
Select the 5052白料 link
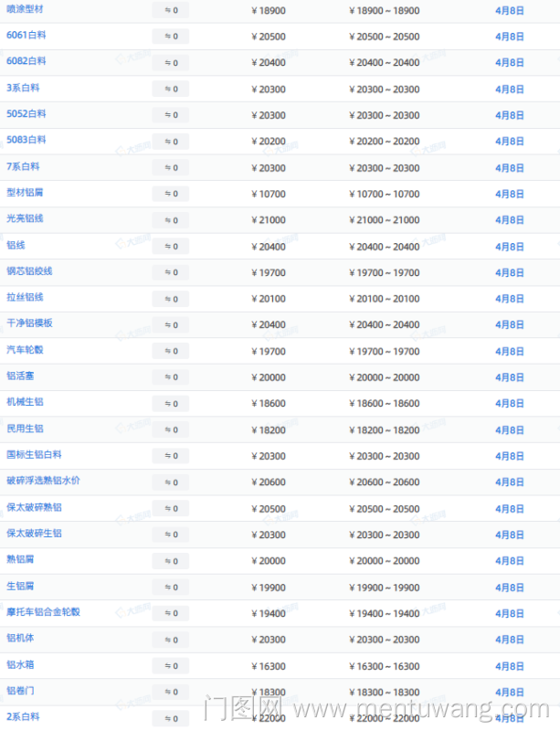(x=26, y=114)
